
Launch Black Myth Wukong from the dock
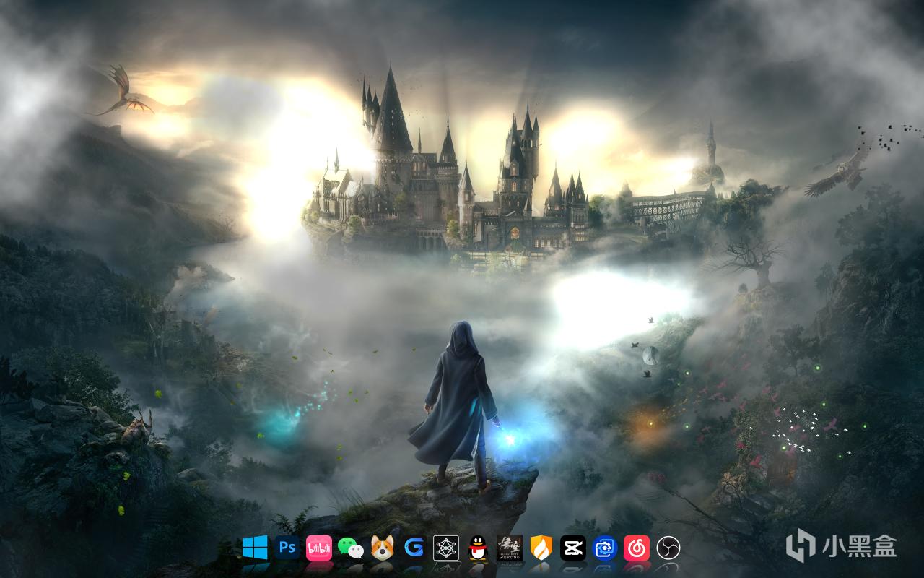coord(509,548)
